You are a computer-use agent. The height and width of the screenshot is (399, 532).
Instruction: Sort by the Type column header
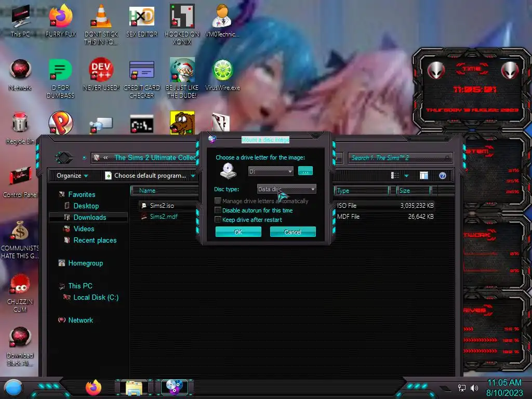point(362,191)
